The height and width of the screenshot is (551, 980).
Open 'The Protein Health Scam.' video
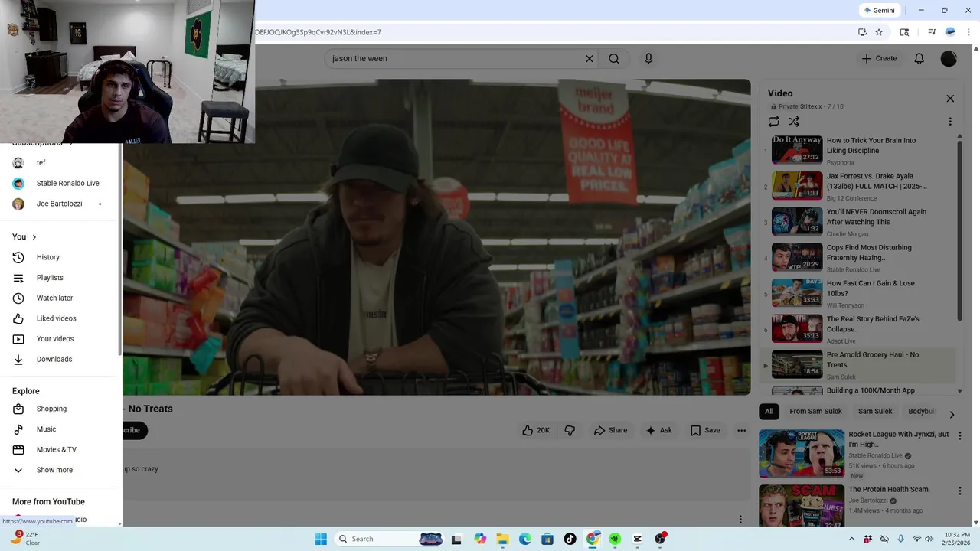(889, 489)
